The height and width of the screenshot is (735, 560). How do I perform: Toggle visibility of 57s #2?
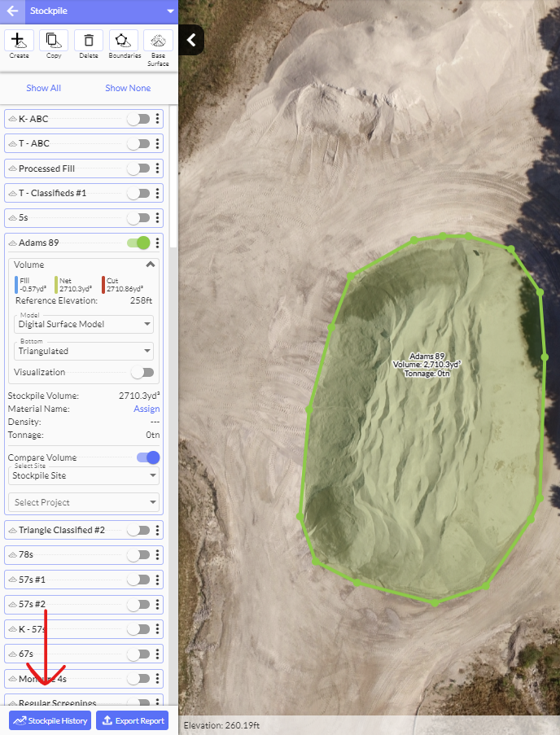click(138, 605)
